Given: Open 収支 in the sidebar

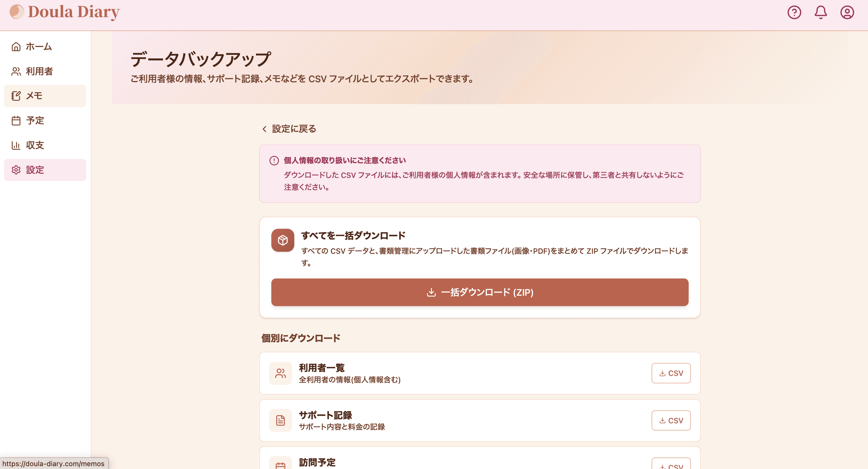Looking at the screenshot, I should (45, 145).
